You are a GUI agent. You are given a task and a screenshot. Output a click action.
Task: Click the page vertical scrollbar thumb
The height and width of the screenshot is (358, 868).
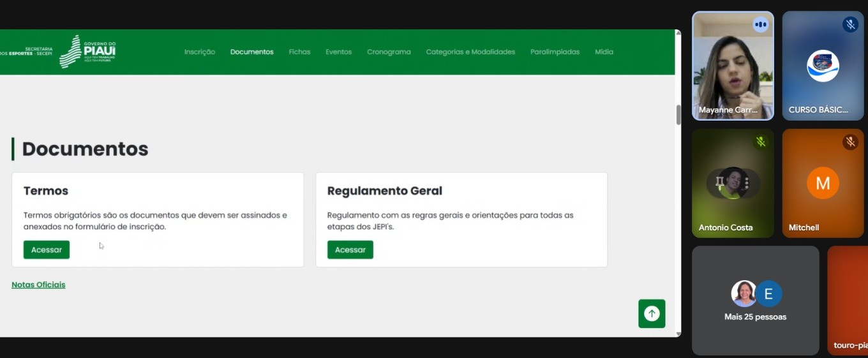[x=678, y=114]
